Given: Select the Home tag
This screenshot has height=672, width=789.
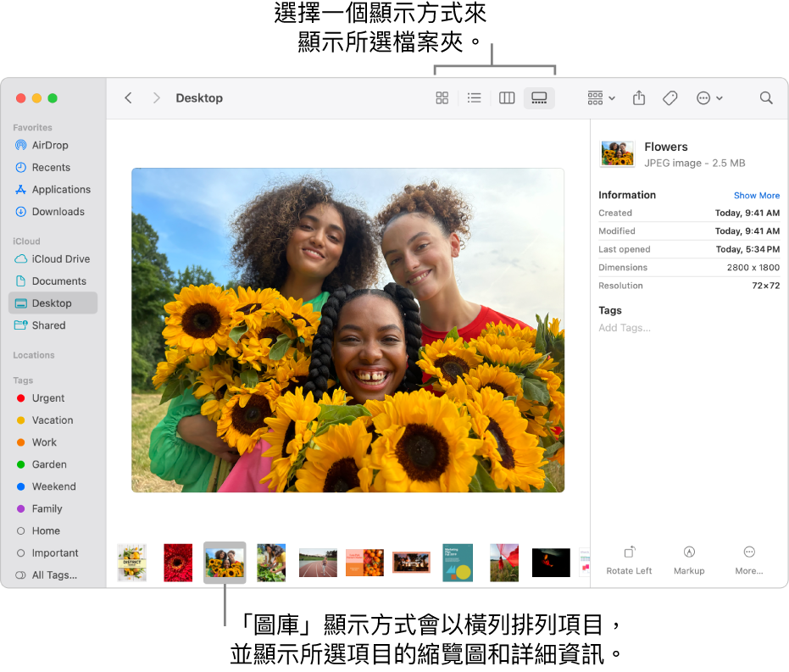Looking at the screenshot, I should [x=53, y=531].
